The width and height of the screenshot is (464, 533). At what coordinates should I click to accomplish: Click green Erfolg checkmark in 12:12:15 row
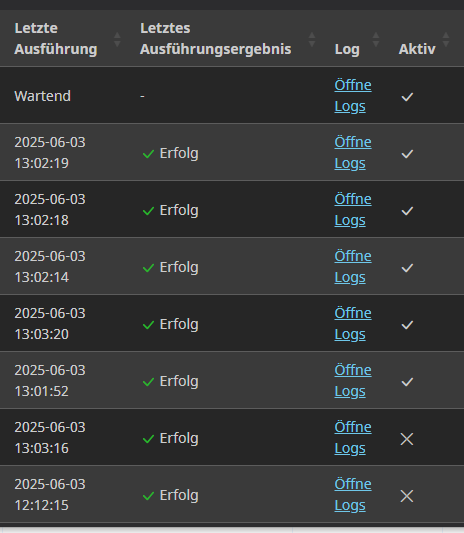(x=149, y=496)
